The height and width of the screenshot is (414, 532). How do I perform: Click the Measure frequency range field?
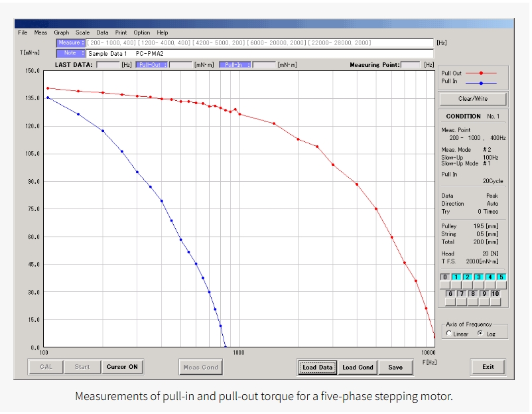[x=259, y=42]
